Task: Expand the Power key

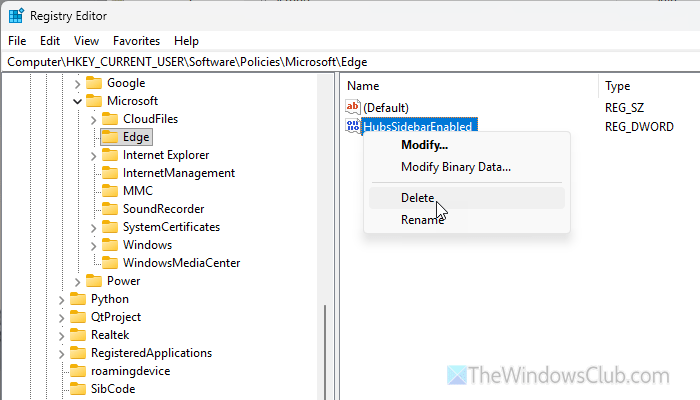Action: [x=77, y=282]
